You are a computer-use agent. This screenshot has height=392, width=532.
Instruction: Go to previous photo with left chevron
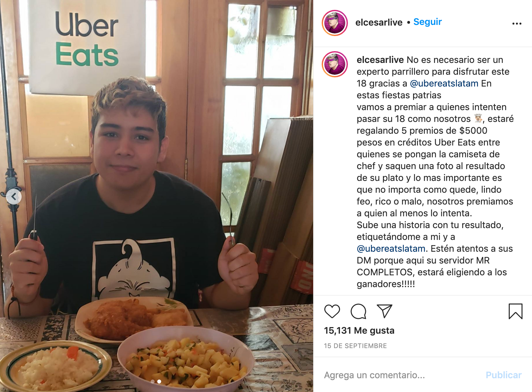tap(14, 197)
